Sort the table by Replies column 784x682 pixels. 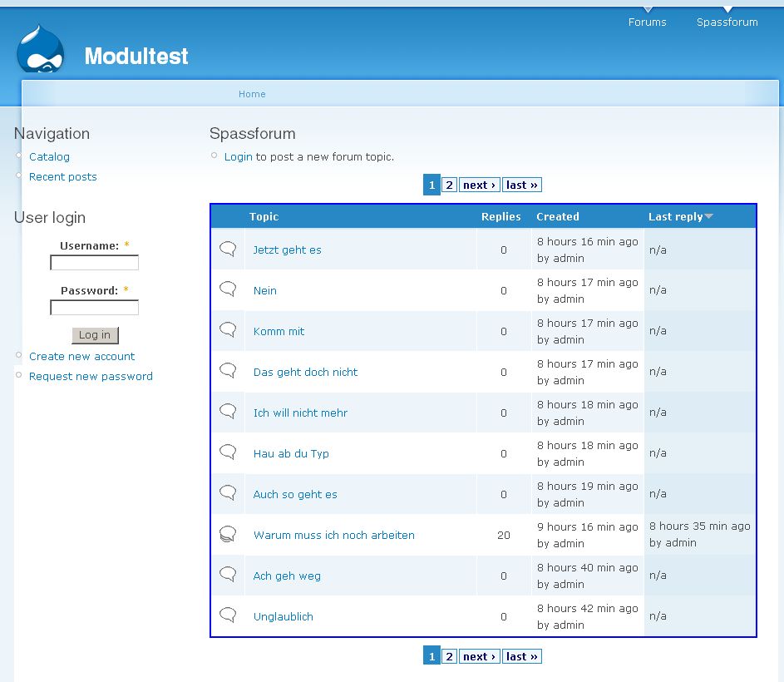tap(500, 217)
